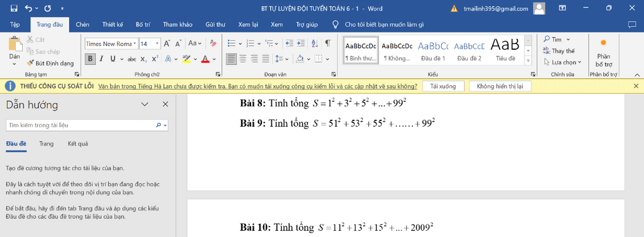Image resolution: width=644 pixels, height=237 pixels.
Task: Switch to the Trang tab in navigation pane
Action: (47, 144)
